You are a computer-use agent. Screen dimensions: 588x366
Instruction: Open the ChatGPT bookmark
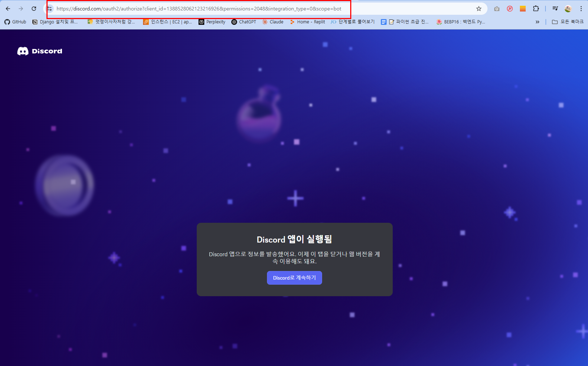point(244,22)
